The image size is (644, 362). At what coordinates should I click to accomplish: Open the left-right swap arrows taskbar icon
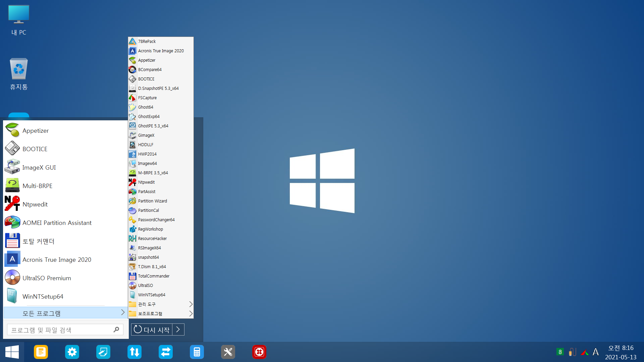pyautogui.click(x=166, y=352)
